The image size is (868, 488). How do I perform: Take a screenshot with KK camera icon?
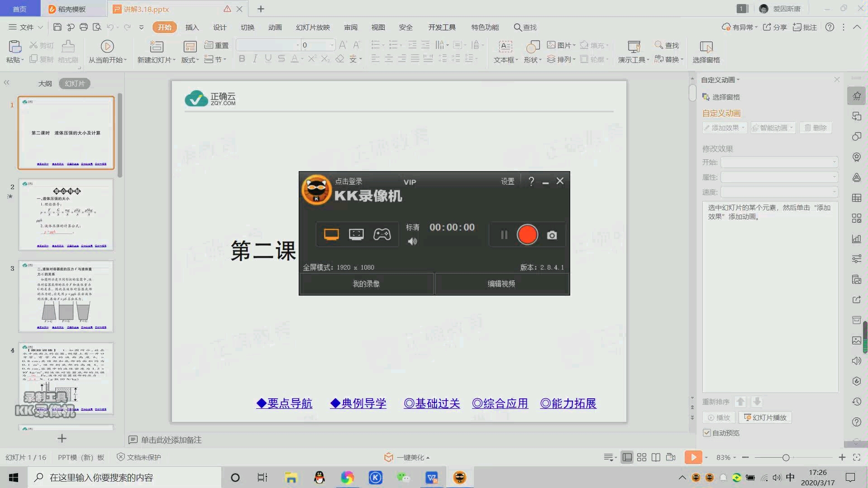click(552, 235)
